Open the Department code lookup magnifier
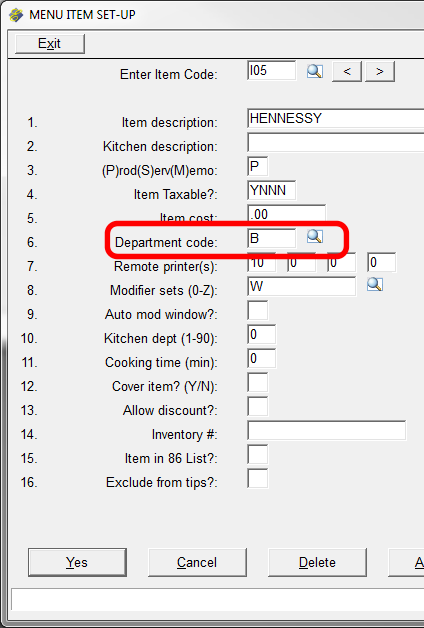Viewport: 424px width, 628px height. [x=315, y=236]
